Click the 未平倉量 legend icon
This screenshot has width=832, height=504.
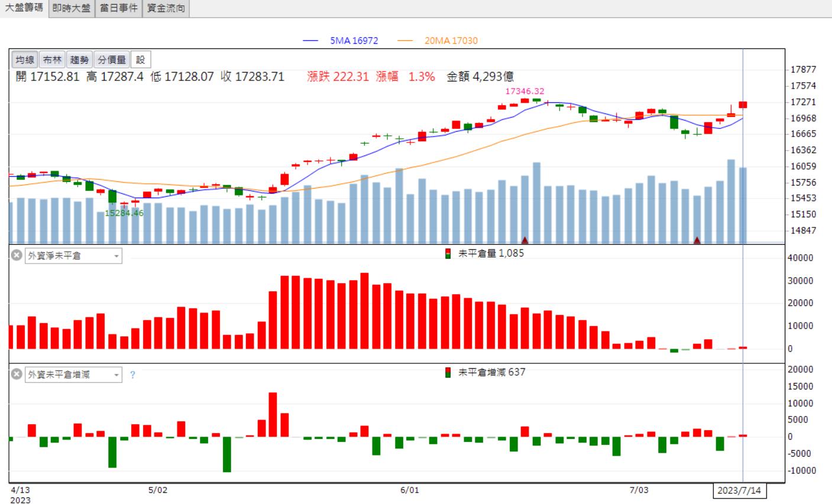[x=448, y=253]
